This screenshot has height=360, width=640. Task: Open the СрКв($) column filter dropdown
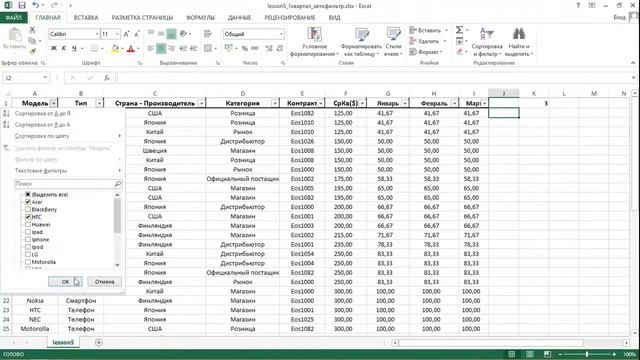362,103
